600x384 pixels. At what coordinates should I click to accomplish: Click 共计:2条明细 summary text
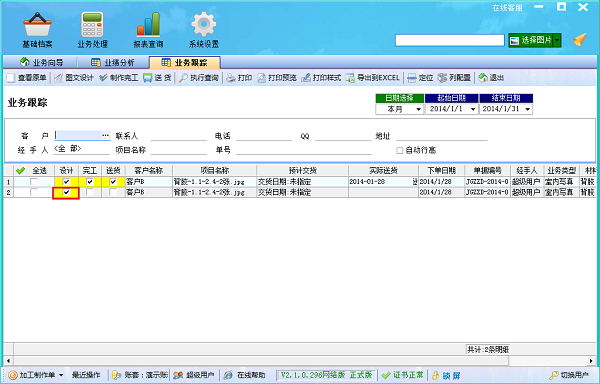488,349
